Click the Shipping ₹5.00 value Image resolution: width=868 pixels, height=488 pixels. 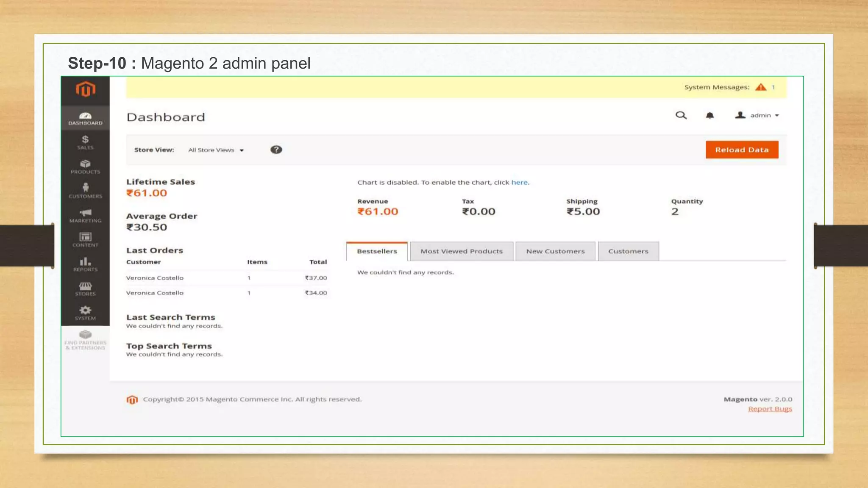(583, 211)
